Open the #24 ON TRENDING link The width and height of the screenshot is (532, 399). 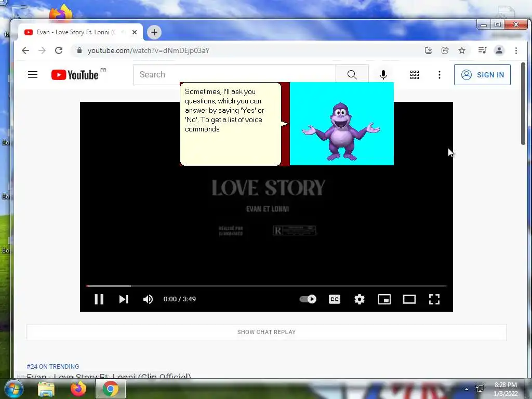click(x=52, y=366)
